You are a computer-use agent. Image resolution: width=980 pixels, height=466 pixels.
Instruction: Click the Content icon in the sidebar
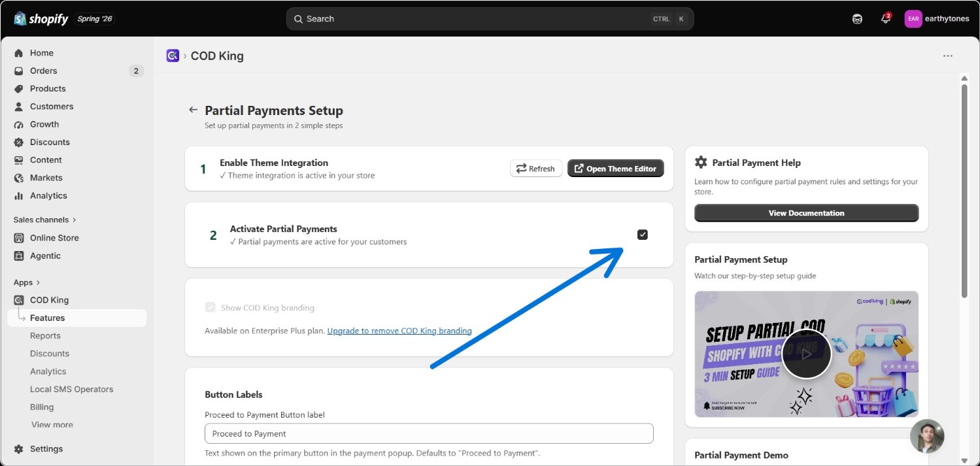(18, 160)
